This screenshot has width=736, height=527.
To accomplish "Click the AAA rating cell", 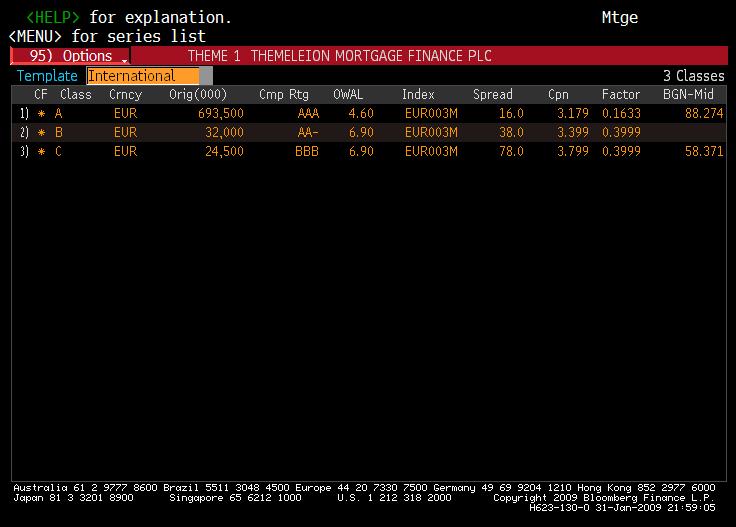I will tap(308, 114).
